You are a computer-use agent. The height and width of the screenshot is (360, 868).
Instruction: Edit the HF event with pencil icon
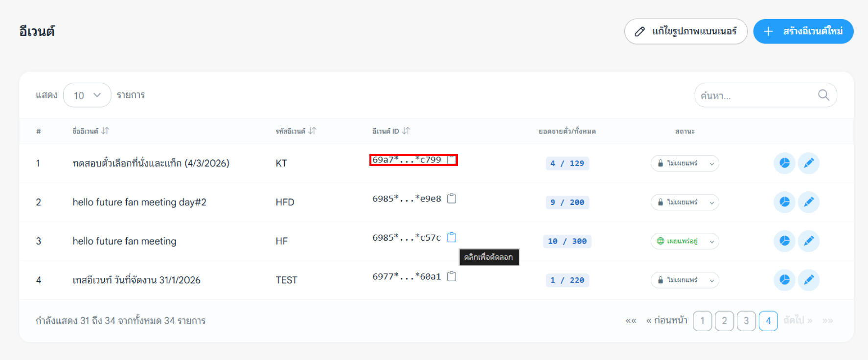[x=809, y=241]
